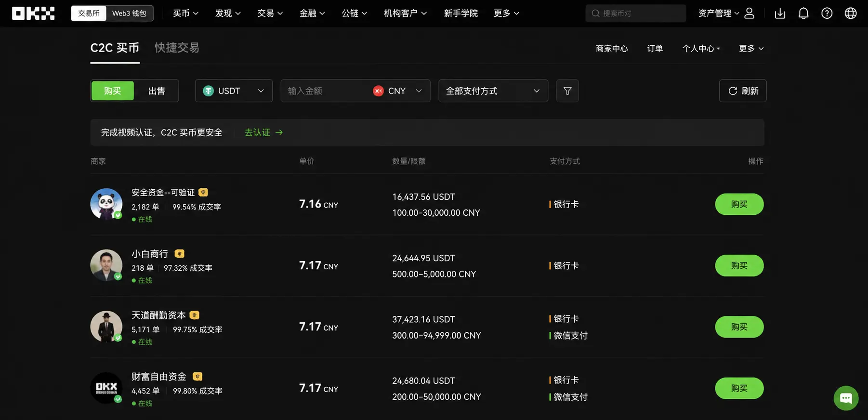This screenshot has height=420, width=868.
Task: Click badge next to 天道酬勤资本
Action: click(x=195, y=315)
